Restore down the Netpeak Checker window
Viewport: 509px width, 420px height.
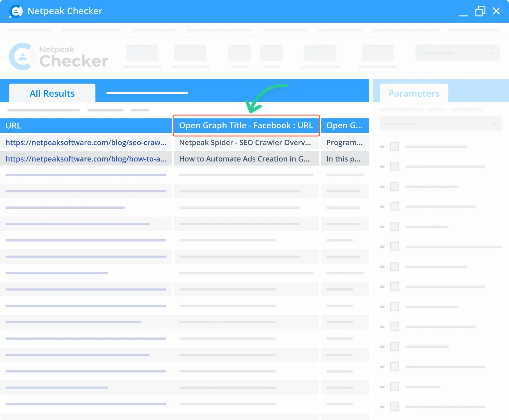[480, 11]
